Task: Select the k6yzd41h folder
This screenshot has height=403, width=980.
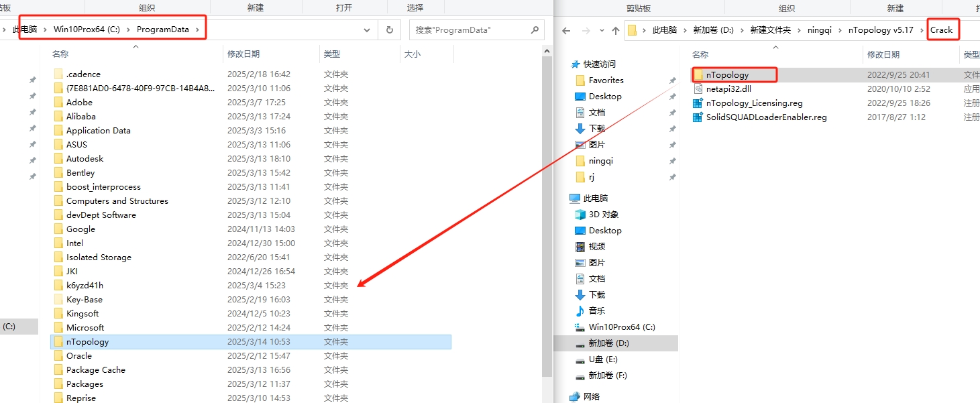Action: coord(85,285)
